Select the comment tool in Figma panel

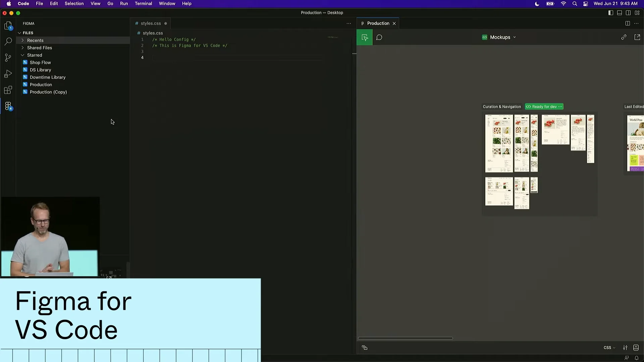point(379,37)
